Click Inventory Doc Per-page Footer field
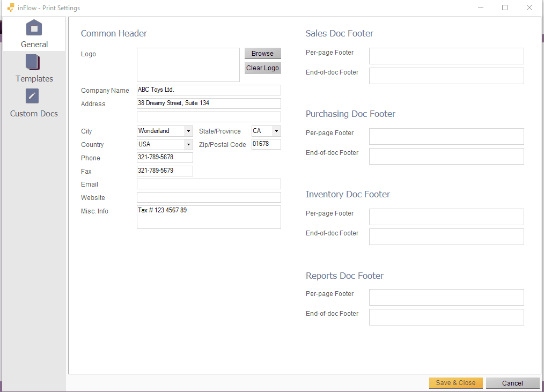The image size is (544, 392). click(446, 217)
